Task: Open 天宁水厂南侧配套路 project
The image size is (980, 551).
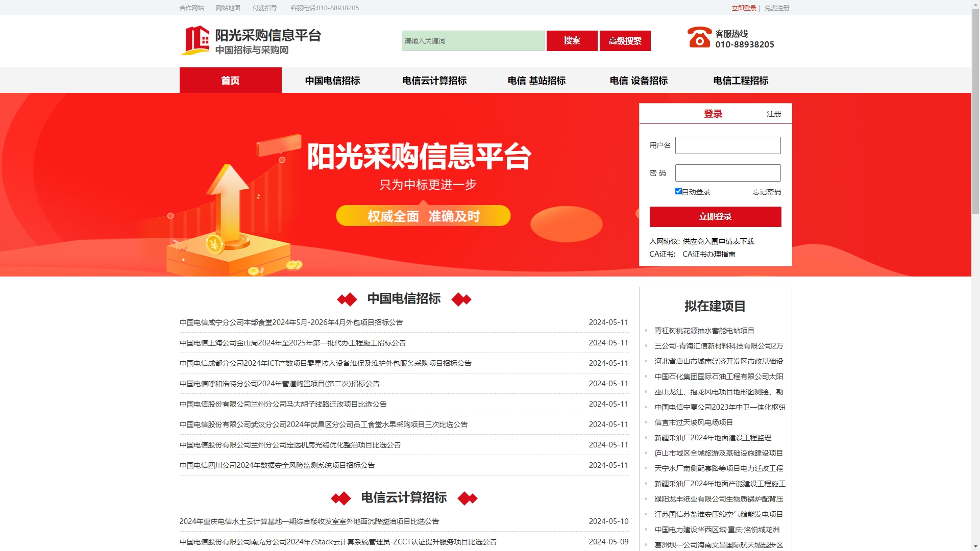Action: 719,468
